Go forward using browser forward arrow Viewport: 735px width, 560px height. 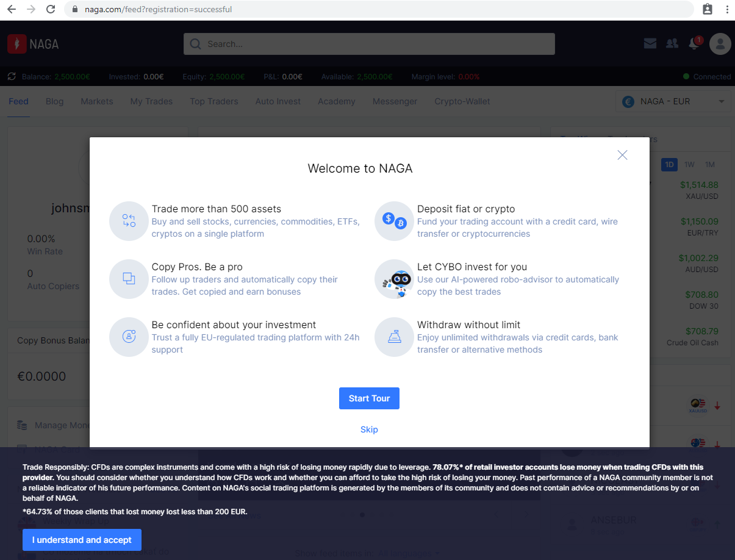click(x=31, y=9)
